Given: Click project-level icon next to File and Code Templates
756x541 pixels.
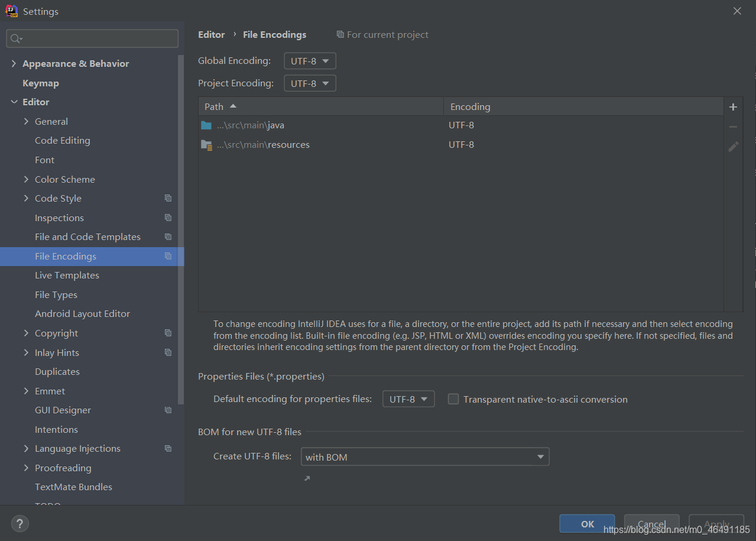Looking at the screenshot, I should tap(168, 237).
